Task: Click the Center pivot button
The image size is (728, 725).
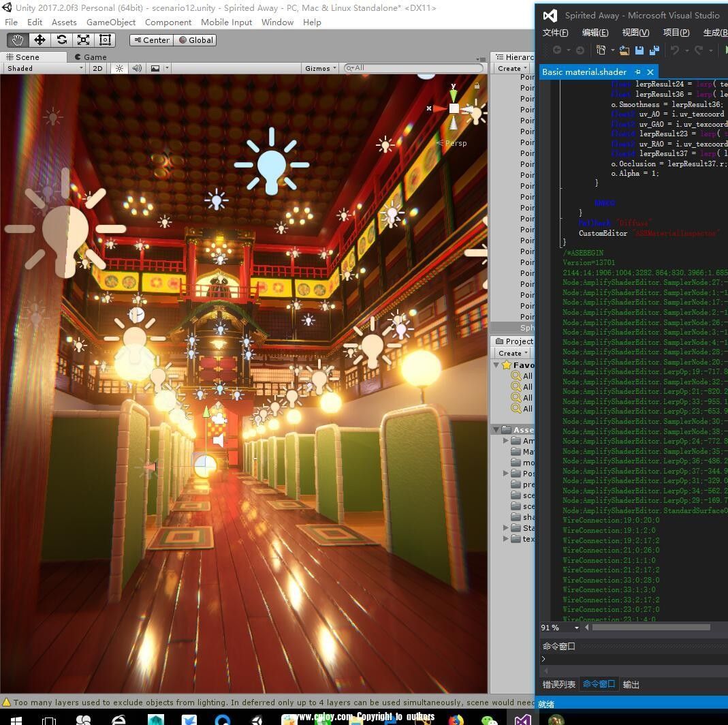Action: pos(151,40)
